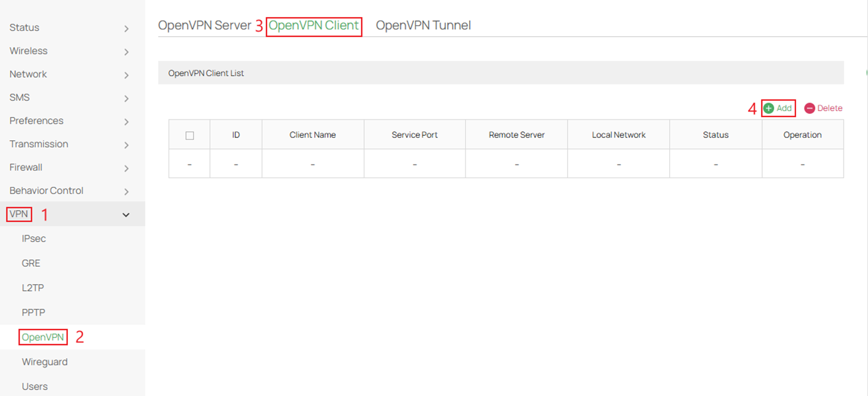Expand the Wireless menu chevron
Viewport: 868px width, 396px height.
[x=127, y=52]
